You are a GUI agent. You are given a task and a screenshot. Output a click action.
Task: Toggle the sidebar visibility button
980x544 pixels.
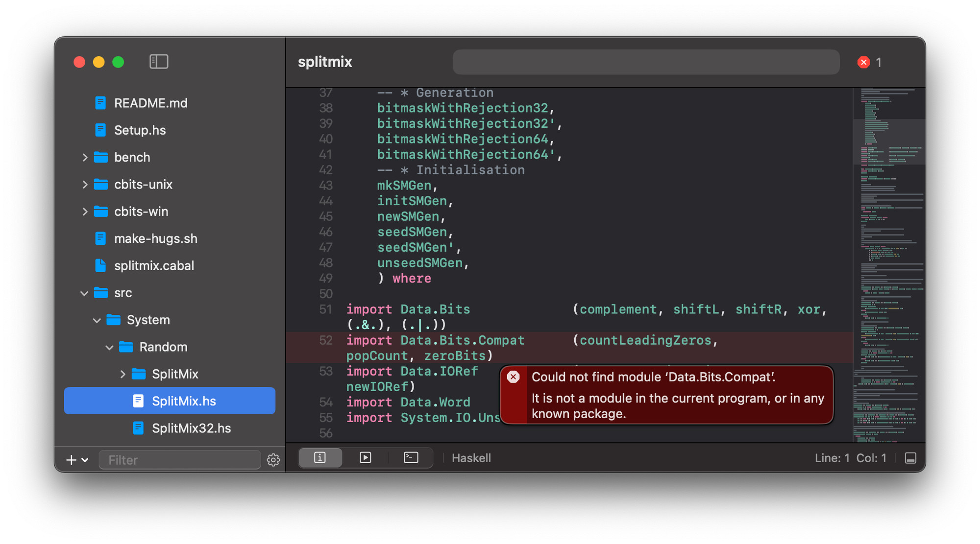tap(159, 62)
